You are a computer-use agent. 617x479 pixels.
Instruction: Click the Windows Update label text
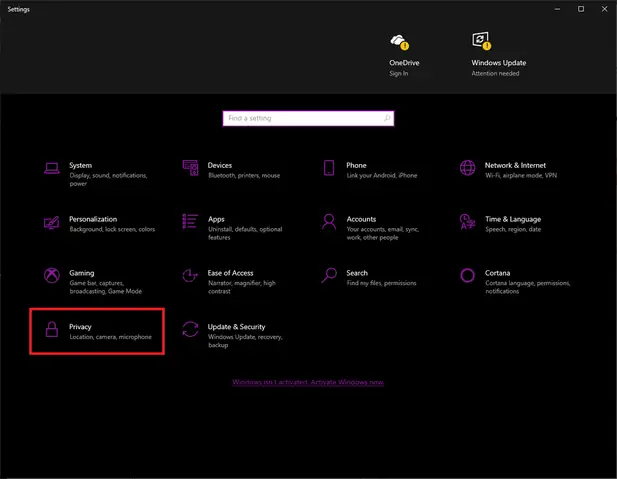pos(499,63)
